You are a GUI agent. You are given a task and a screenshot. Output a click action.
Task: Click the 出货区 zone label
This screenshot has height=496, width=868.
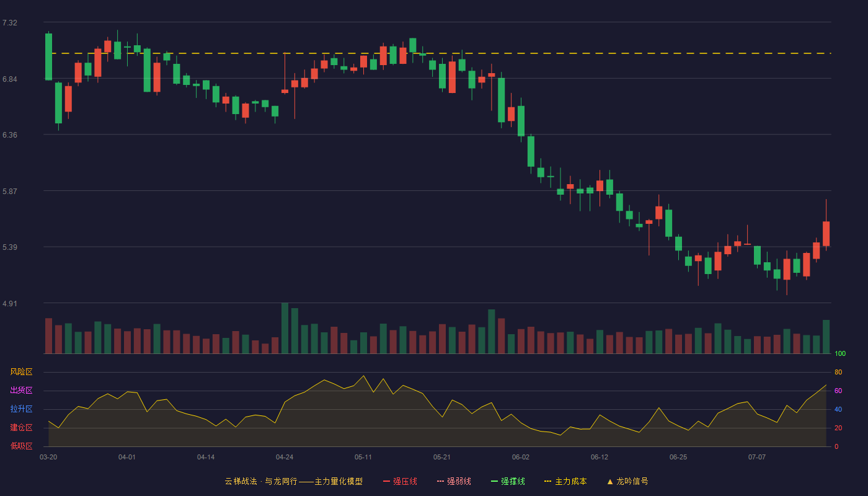21,391
